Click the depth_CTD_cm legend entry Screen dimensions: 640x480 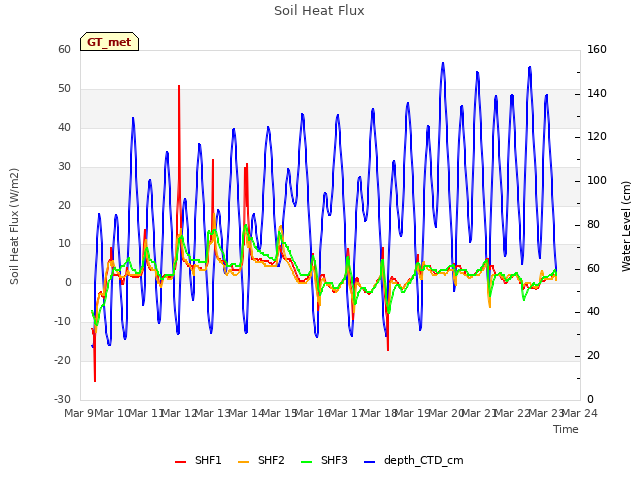pyautogui.click(x=413, y=460)
